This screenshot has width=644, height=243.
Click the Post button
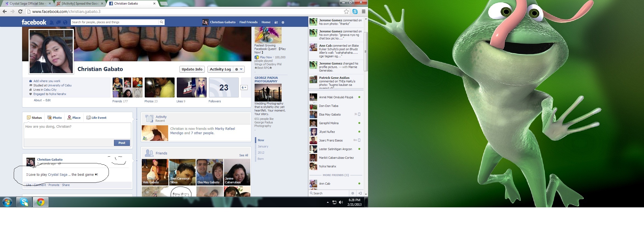[122, 143]
